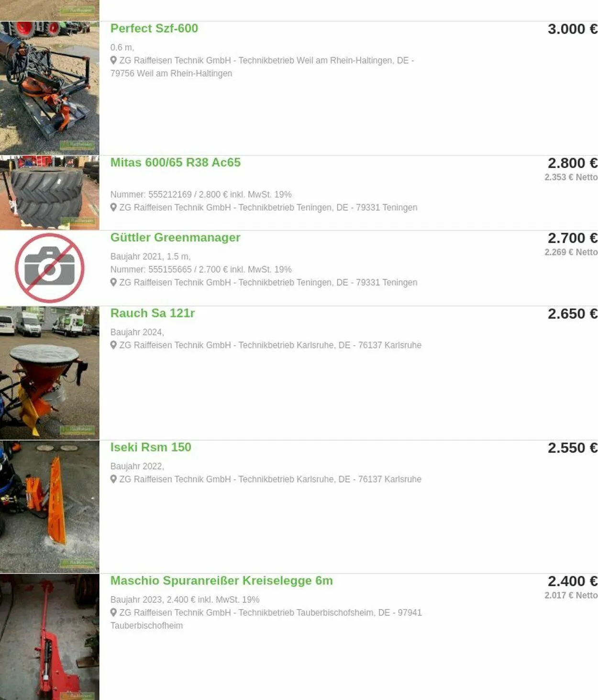
Task: Click the no-photo camera placeholder icon
Action: (x=50, y=268)
